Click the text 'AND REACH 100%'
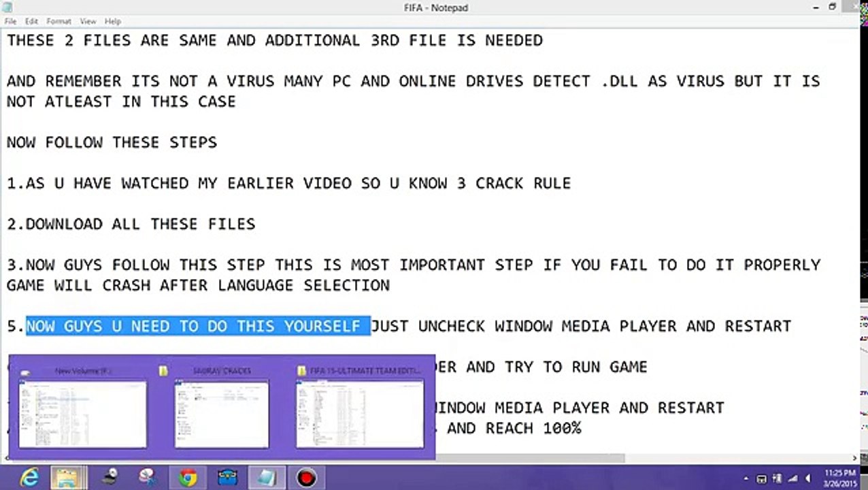This screenshot has height=490, width=868. click(514, 428)
